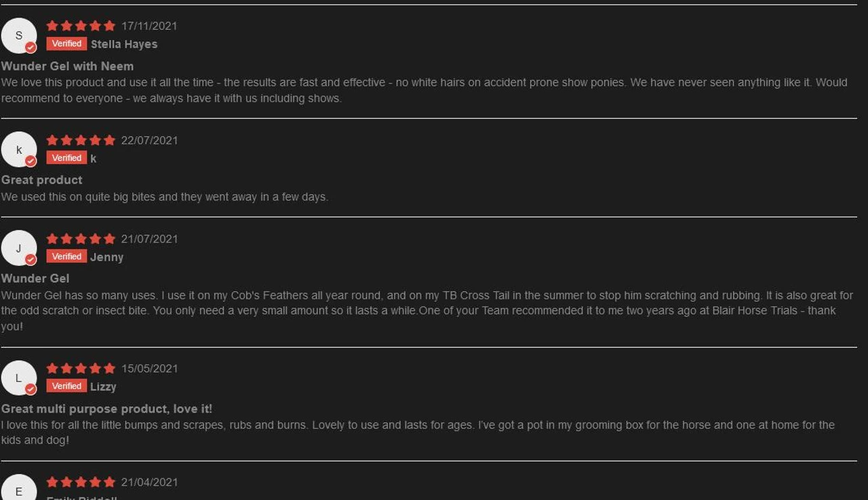Click the 'k' reviewer avatar
868x500 pixels.
tap(19, 150)
